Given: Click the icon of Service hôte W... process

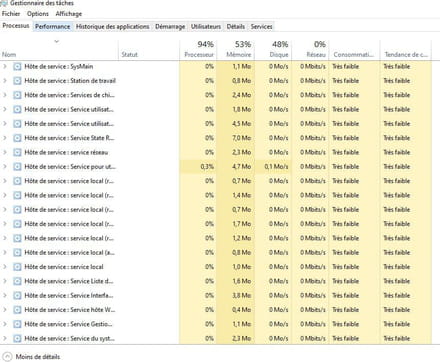Looking at the screenshot, I should click(17, 310).
